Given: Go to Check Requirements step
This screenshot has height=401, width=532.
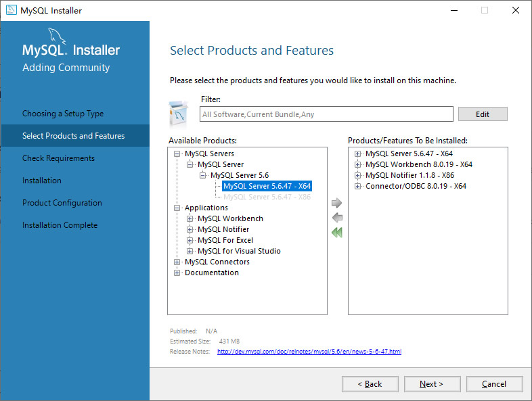Looking at the screenshot, I should [x=58, y=158].
